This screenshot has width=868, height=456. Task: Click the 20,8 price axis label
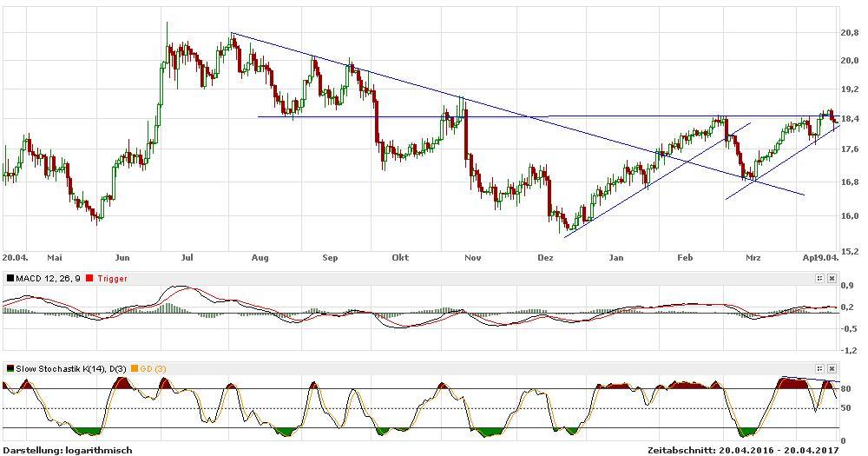coord(851,32)
